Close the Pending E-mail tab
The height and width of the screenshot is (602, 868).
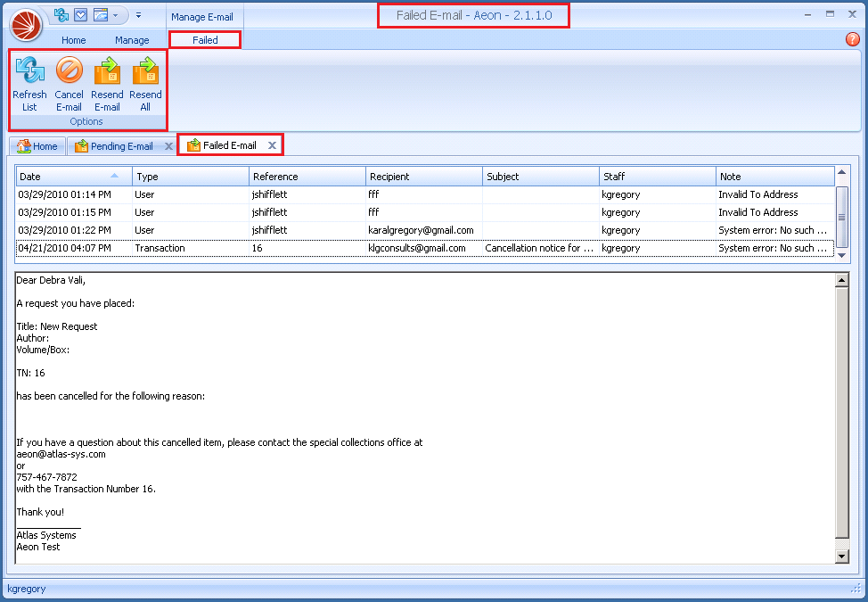[x=168, y=146]
